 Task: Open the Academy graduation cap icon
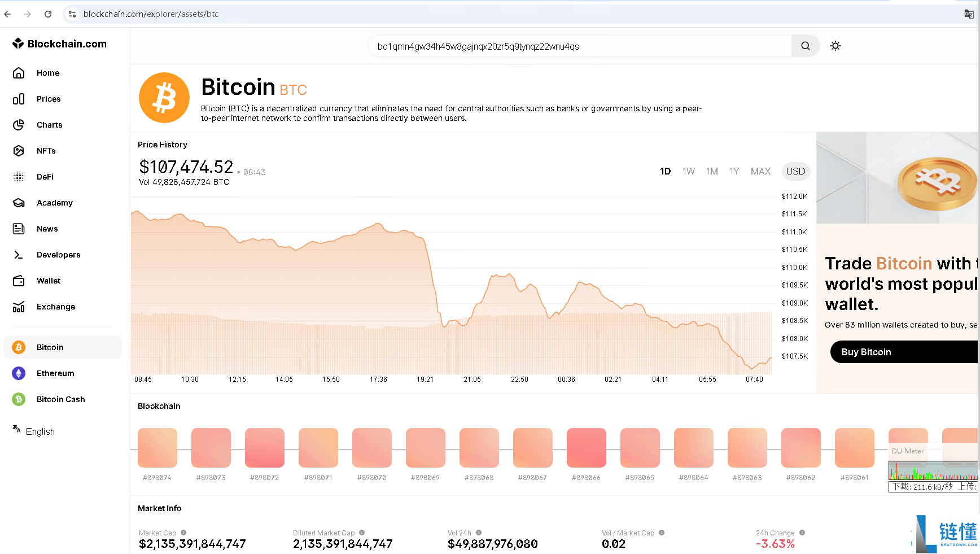[19, 203]
